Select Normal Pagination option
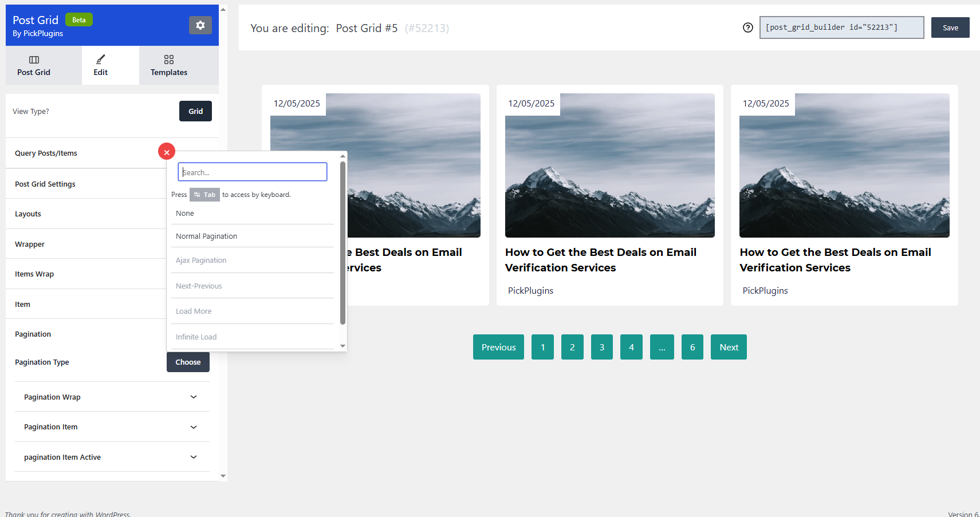 [x=253, y=236]
